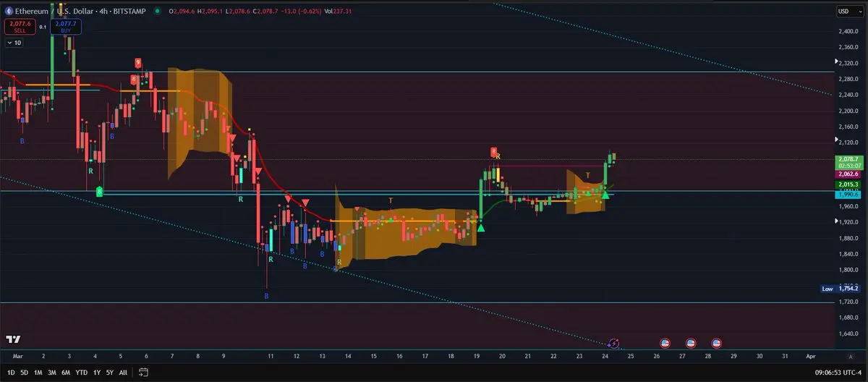Click the Apr date axis label
The image size is (868, 382).
point(810,357)
